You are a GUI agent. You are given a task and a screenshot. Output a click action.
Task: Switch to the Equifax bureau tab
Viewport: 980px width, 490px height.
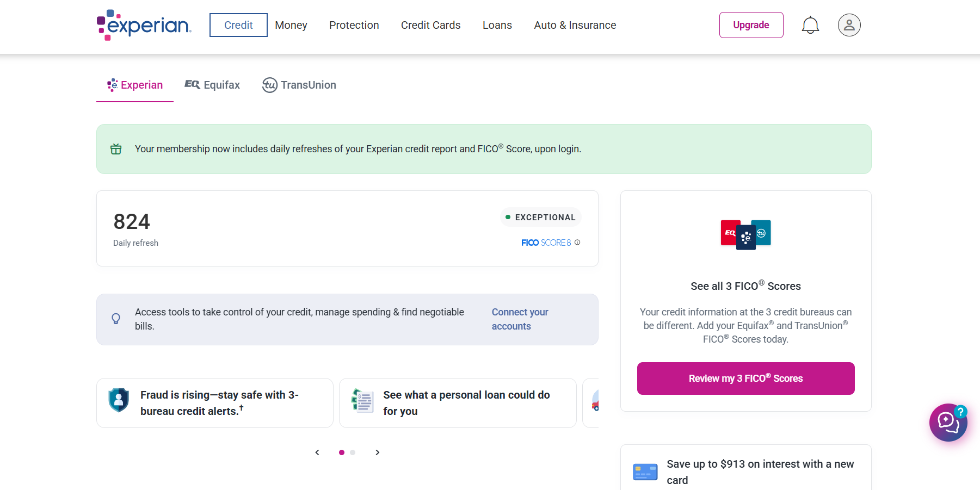point(212,85)
